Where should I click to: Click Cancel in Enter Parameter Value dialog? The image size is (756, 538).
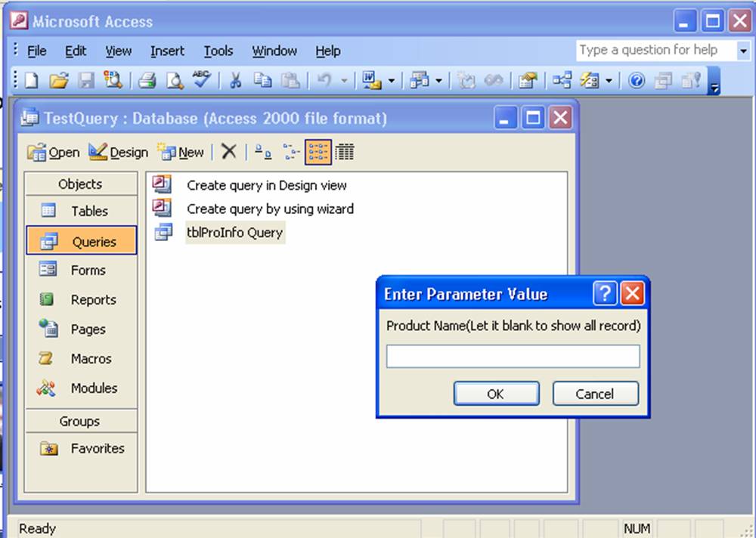coord(596,394)
